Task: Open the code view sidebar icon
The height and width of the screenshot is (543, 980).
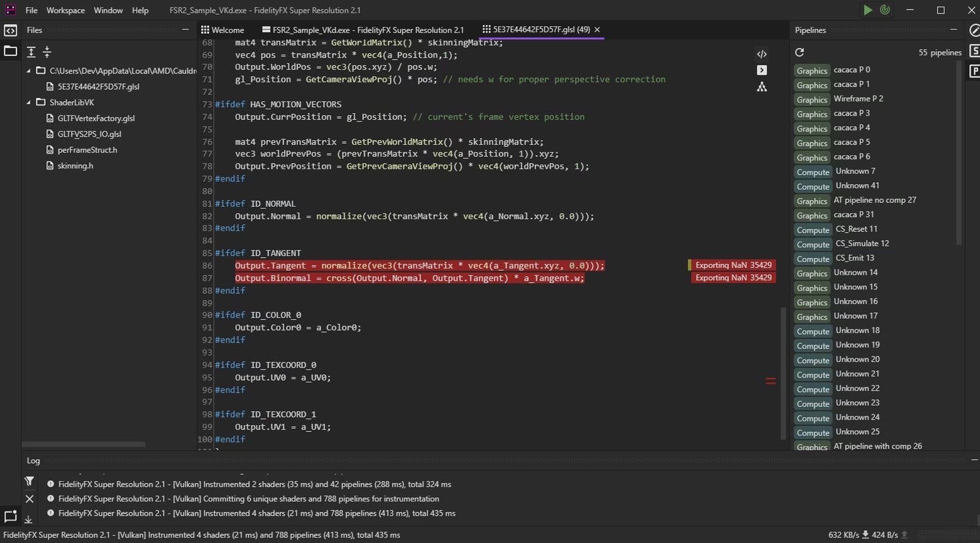Action: coord(11,31)
